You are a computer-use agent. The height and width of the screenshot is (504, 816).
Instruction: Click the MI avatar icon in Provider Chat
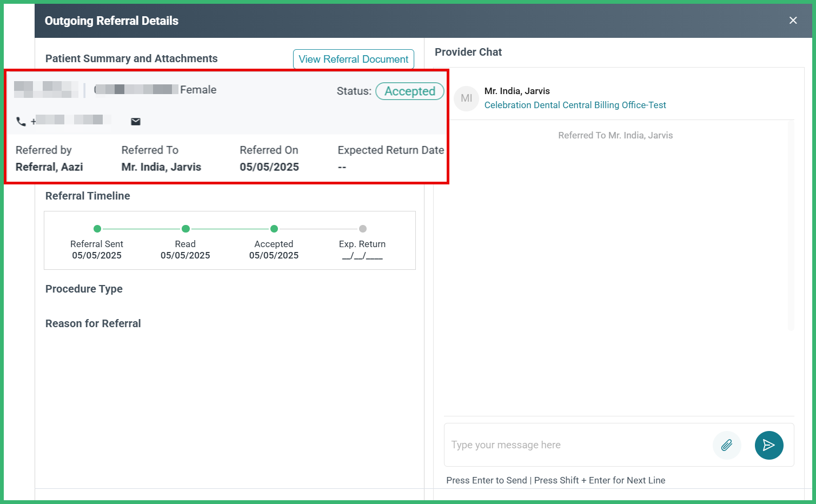466,98
